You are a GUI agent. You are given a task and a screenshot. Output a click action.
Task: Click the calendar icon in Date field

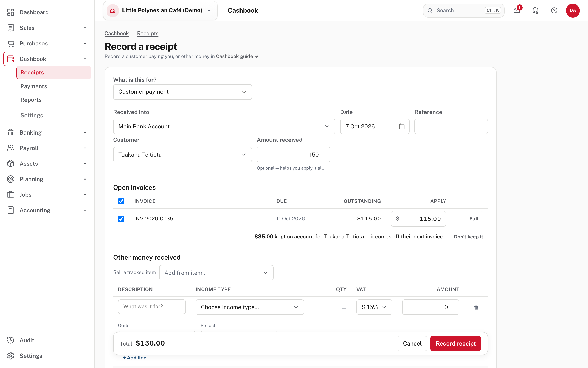point(402,126)
